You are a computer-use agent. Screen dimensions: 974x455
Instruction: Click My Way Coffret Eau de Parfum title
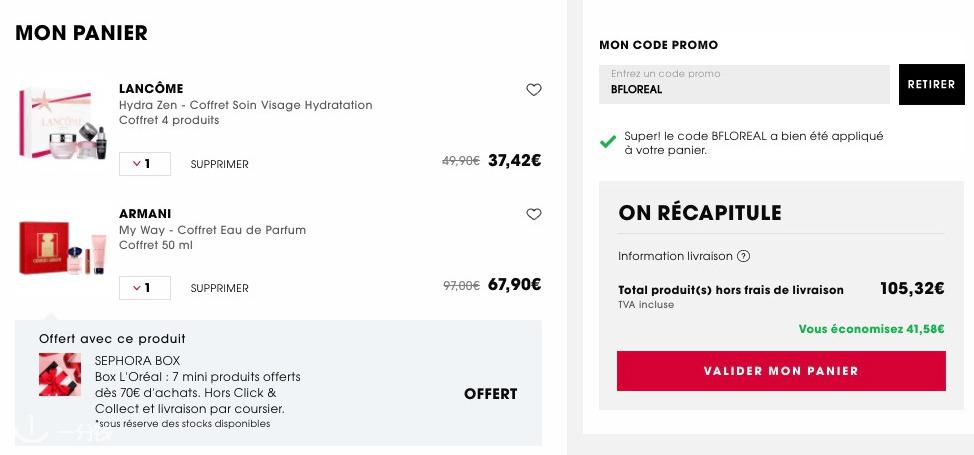[x=212, y=230]
